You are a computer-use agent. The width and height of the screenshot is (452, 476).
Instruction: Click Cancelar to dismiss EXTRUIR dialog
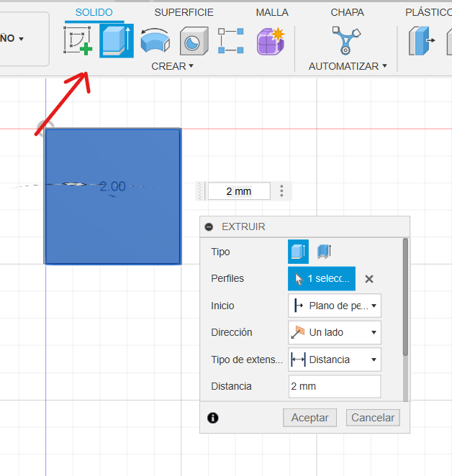373,418
